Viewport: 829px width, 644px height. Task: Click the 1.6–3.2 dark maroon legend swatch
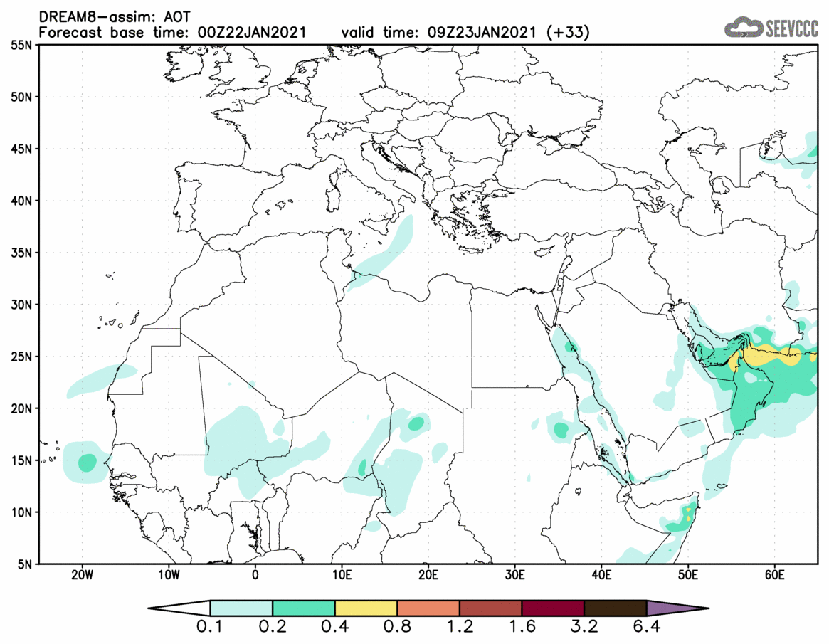pos(553,608)
